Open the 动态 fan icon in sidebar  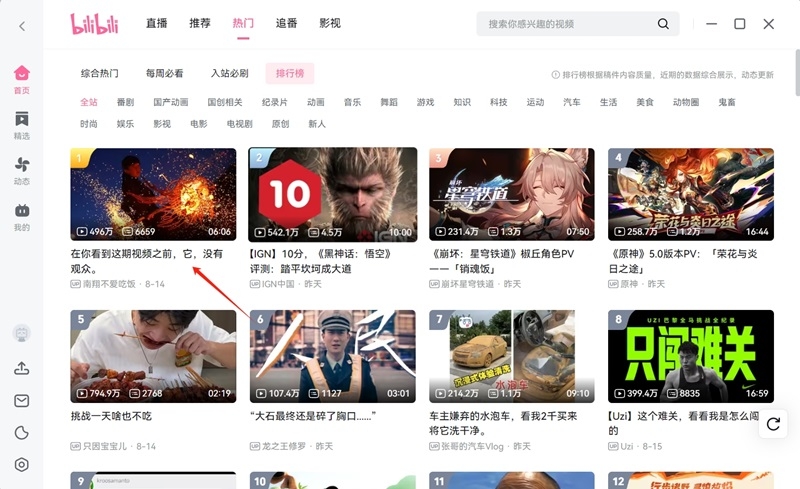pyautogui.click(x=21, y=171)
